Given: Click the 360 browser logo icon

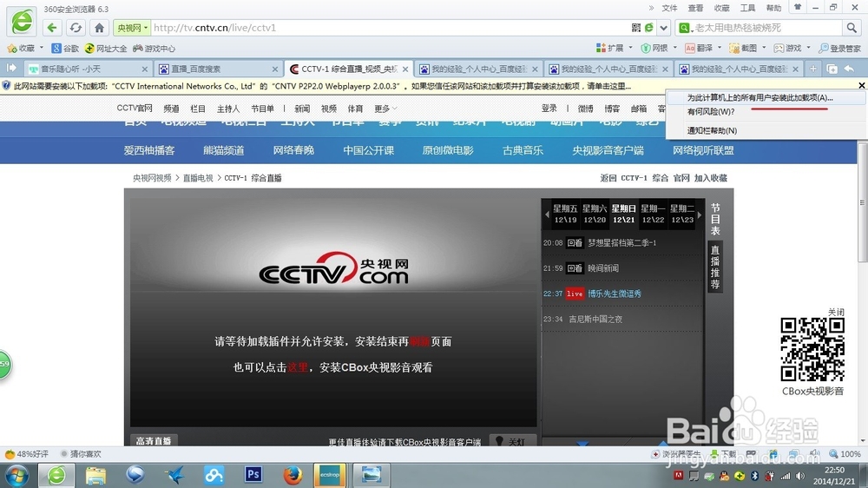Looking at the screenshot, I should (23, 23).
